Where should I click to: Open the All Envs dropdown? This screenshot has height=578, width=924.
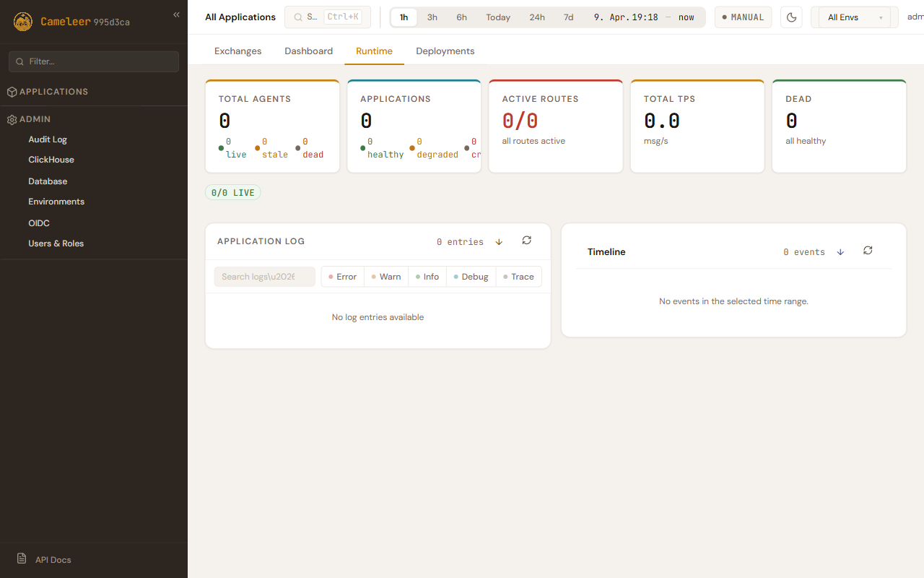tap(855, 17)
